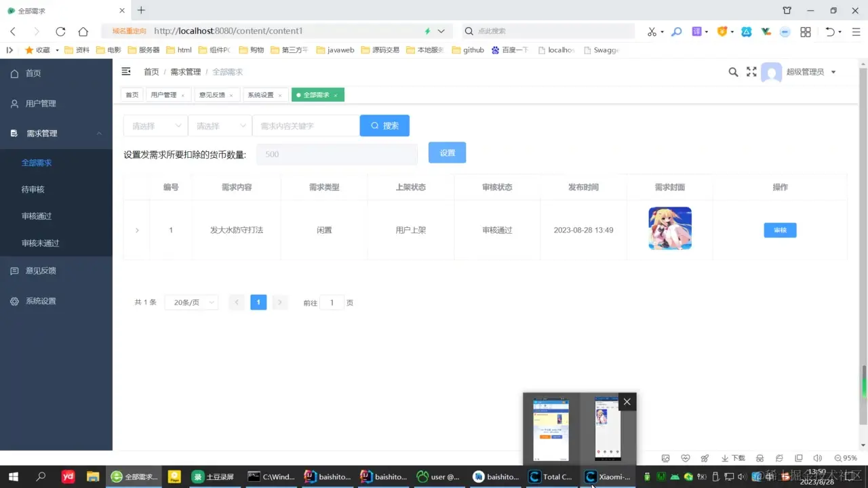Viewport: 868px width, 488px height.
Task: Switch to the 意见反馈 page tab
Action: [212, 95]
